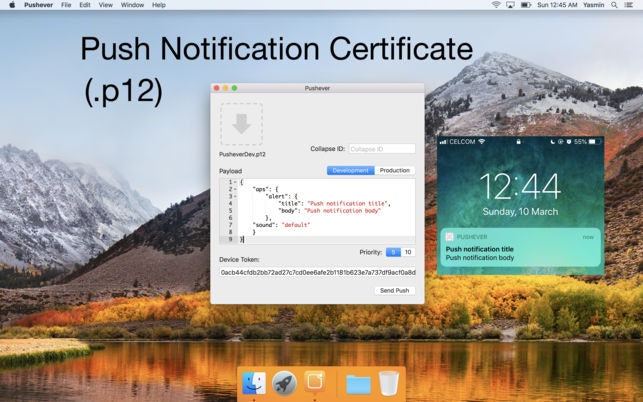Viewport: 643px width, 402px height.
Task: Open Launchpad rocket in the Dock
Action: [284, 384]
